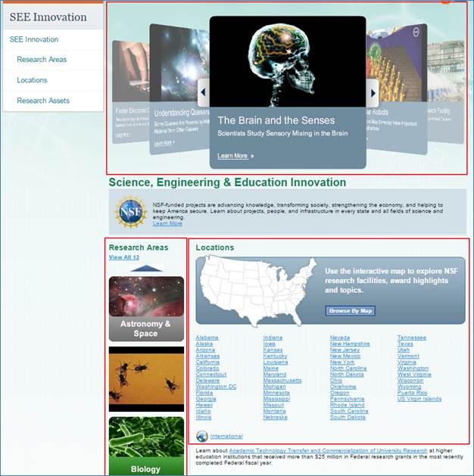Select the California state link
This screenshot has width=474, height=476.
(x=207, y=362)
